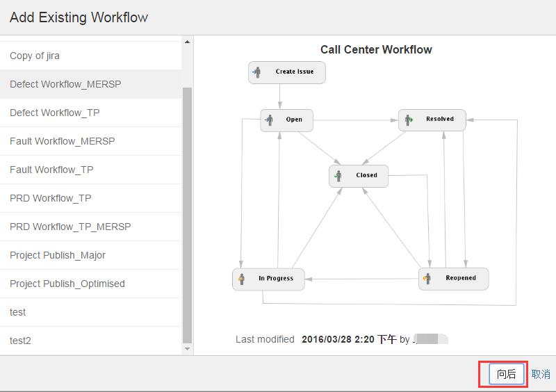Click the Closed status icon
Screen dimensions: 556x392
point(338,176)
